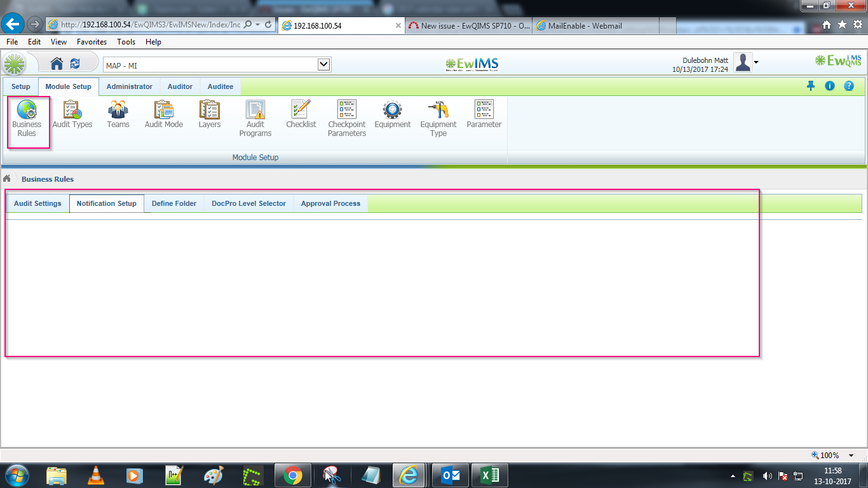Click the green EwIMS round logo
Image resolution: width=868 pixels, height=488 pixels.
(x=15, y=64)
